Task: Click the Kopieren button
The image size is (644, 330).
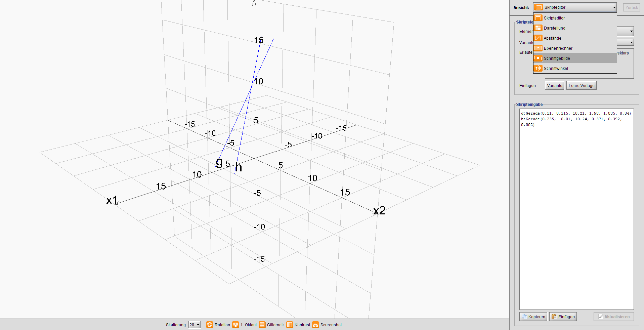Action: pyautogui.click(x=533, y=317)
